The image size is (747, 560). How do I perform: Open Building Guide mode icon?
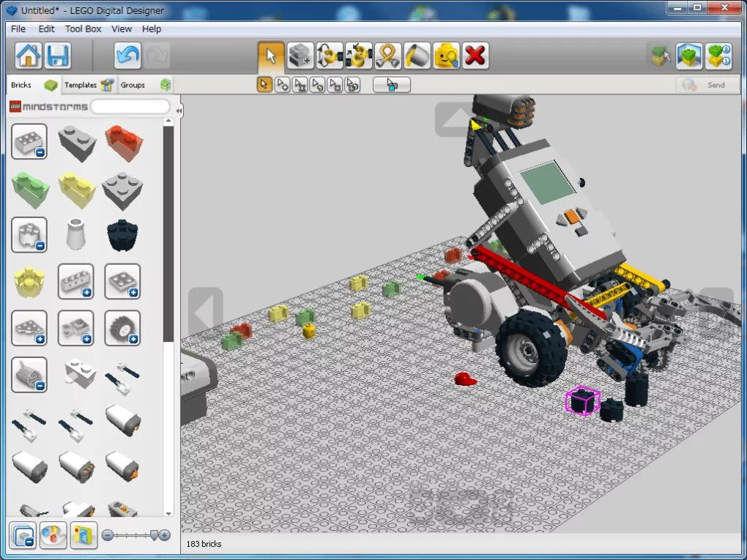tap(718, 56)
